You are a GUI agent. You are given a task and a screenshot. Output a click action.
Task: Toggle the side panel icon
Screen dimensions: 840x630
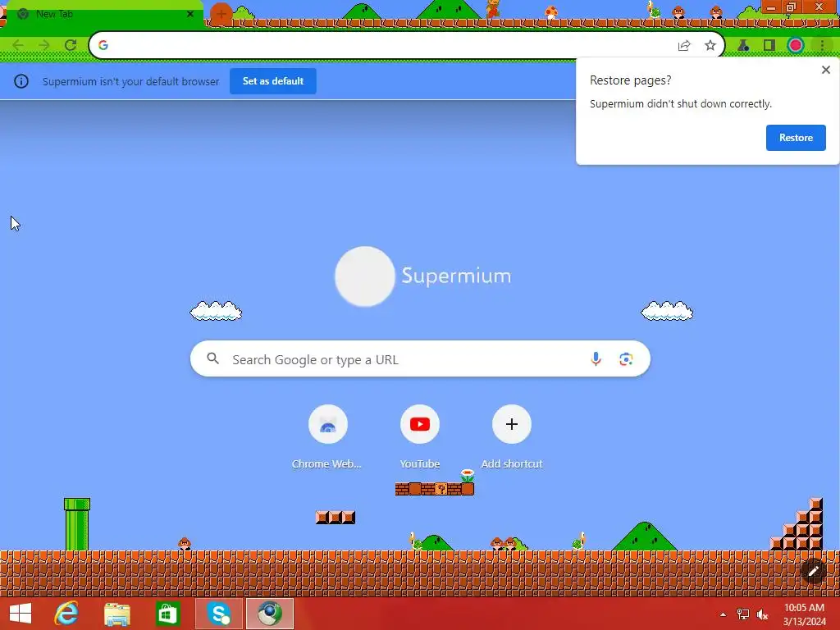[769, 46]
